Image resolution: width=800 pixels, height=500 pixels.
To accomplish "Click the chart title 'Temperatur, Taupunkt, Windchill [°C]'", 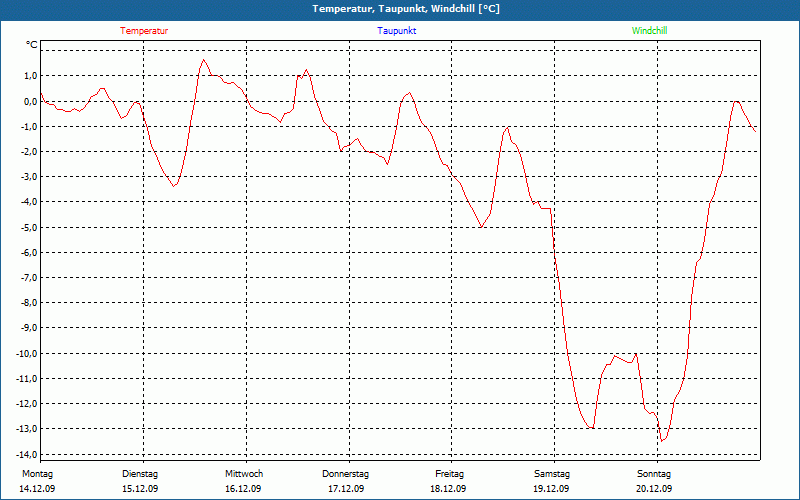I will [x=406, y=9].
